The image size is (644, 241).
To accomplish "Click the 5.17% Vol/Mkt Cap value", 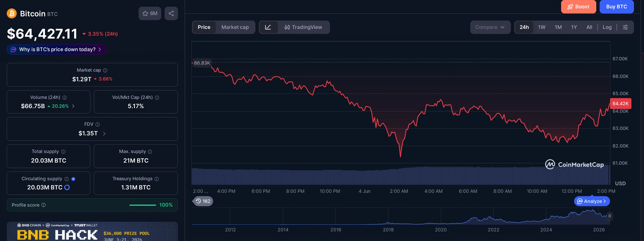I will 136,106.
